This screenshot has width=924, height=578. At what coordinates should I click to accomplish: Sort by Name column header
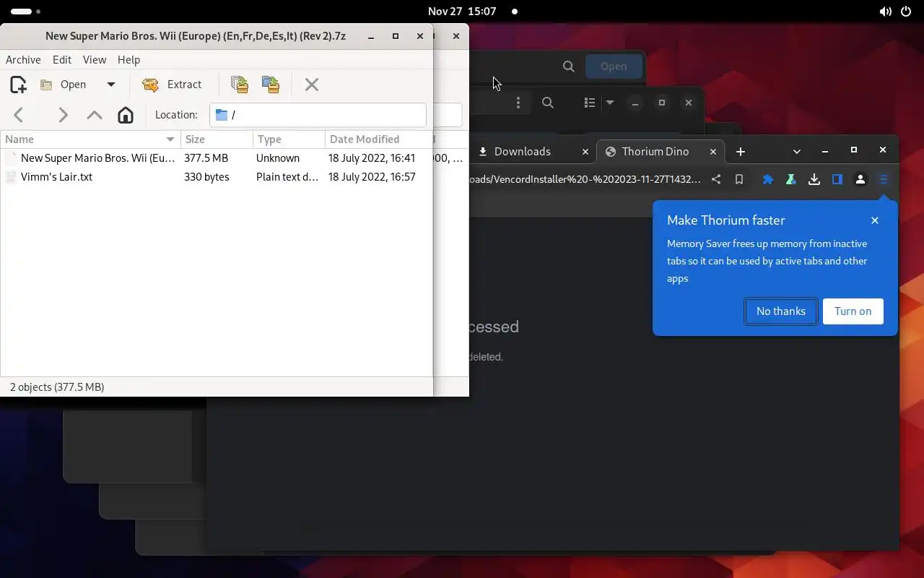(90, 139)
